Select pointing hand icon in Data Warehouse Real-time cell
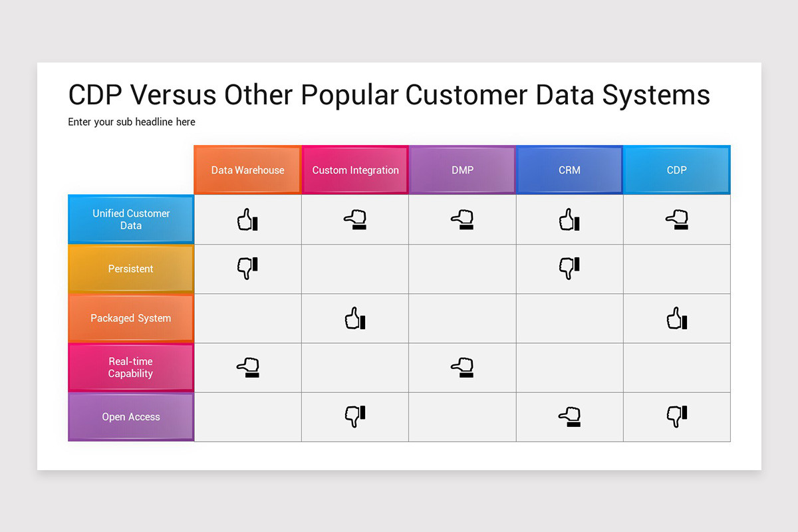 coord(247,367)
